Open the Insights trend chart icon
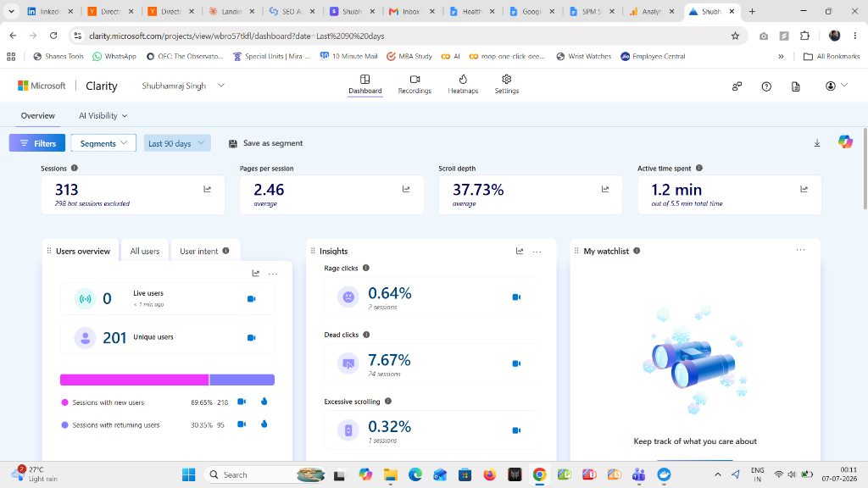The width and height of the screenshot is (868, 488). pos(520,251)
